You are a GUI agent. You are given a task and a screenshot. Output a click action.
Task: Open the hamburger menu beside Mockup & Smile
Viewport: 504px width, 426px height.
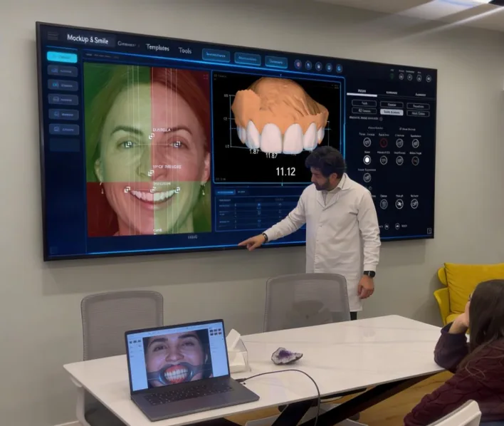pos(53,36)
